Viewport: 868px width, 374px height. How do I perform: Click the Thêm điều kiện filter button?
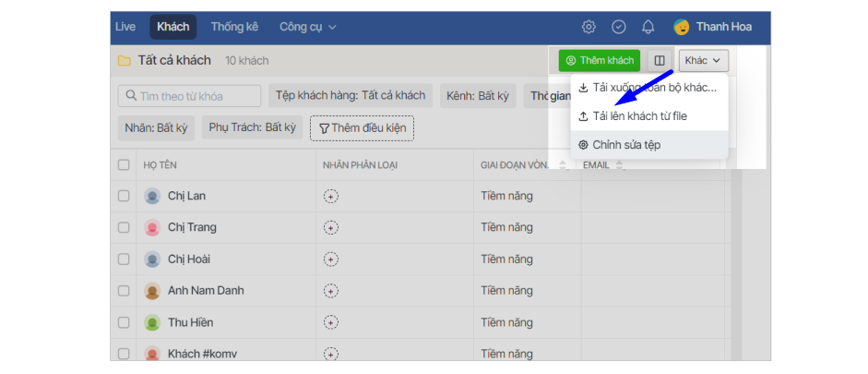(362, 127)
